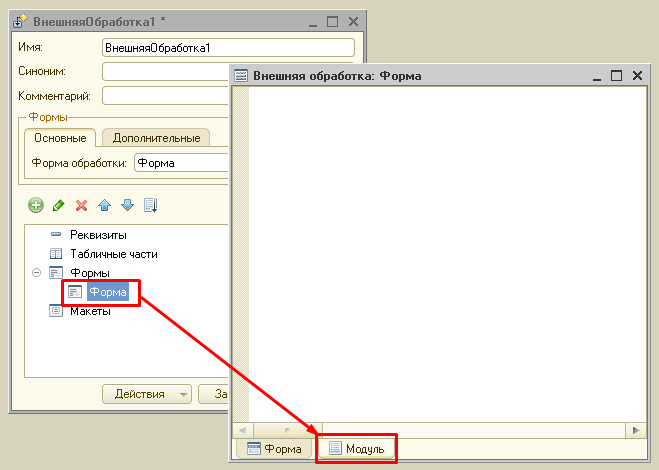The height and width of the screenshot is (470, 659).
Task: Click inside the white module editor area
Action: coord(447,254)
